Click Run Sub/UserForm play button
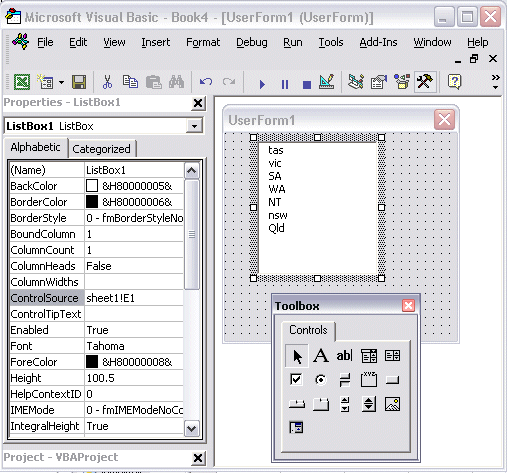 [x=262, y=84]
